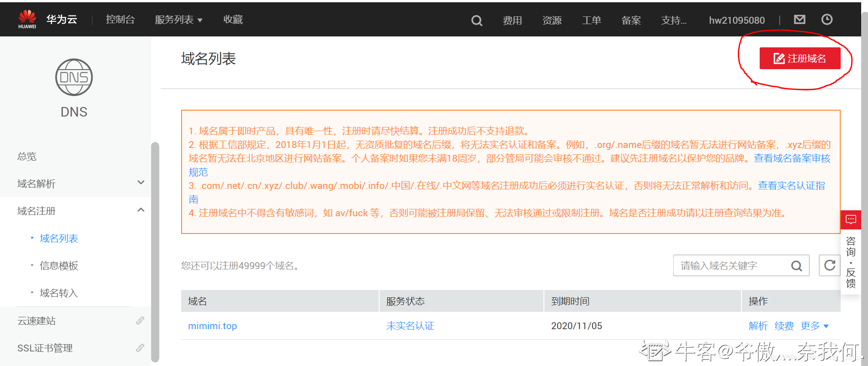
Task: Select 总览 in sidebar
Action: click(x=27, y=156)
